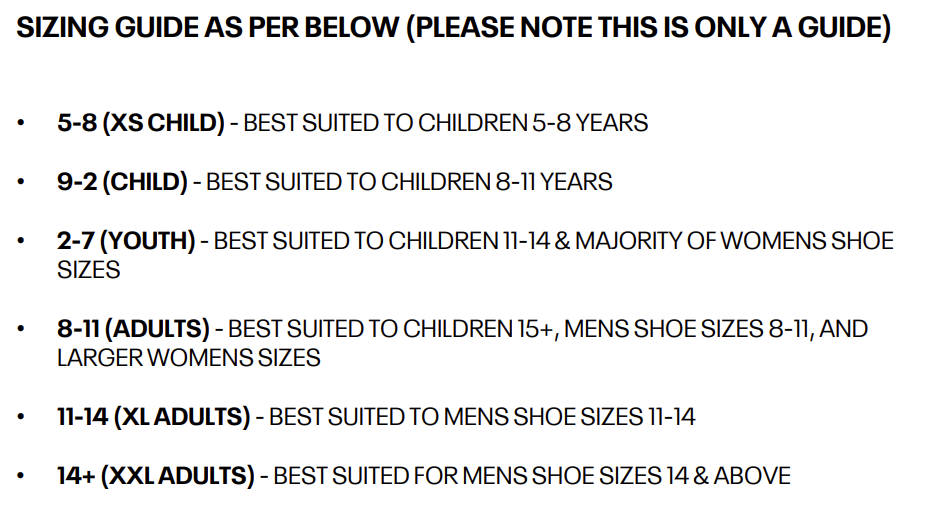This screenshot has height=505, width=949.
Task: Click the "LARGER WOMENS SIZES" text
Action: 189,357
